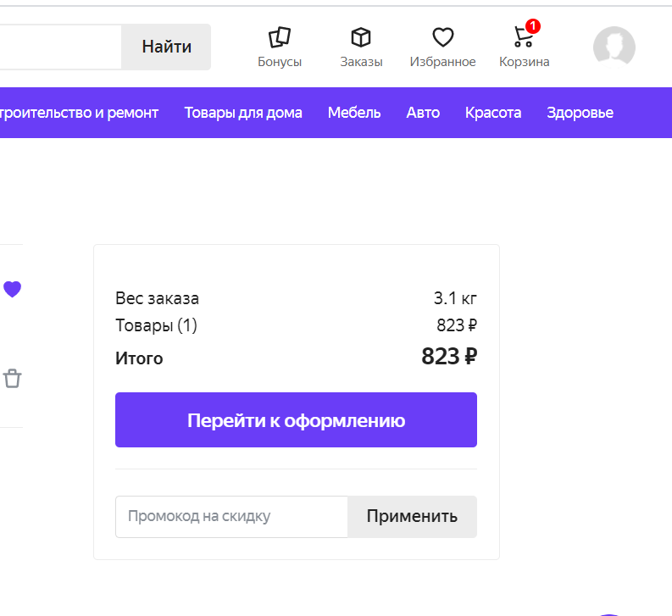Screen dimensions: 672x616
Task: Click the red cart badge showing 1
Action: (533, 26)
